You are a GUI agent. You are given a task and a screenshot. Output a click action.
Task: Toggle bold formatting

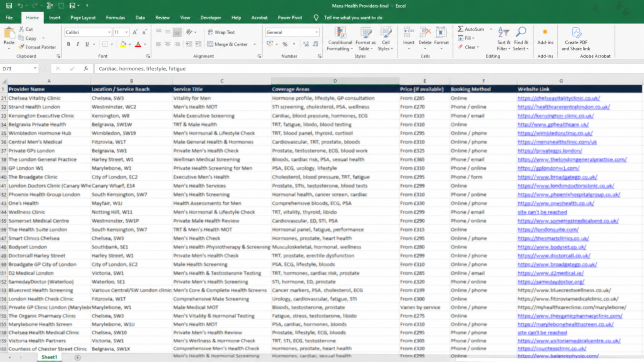tap(69, 44)
